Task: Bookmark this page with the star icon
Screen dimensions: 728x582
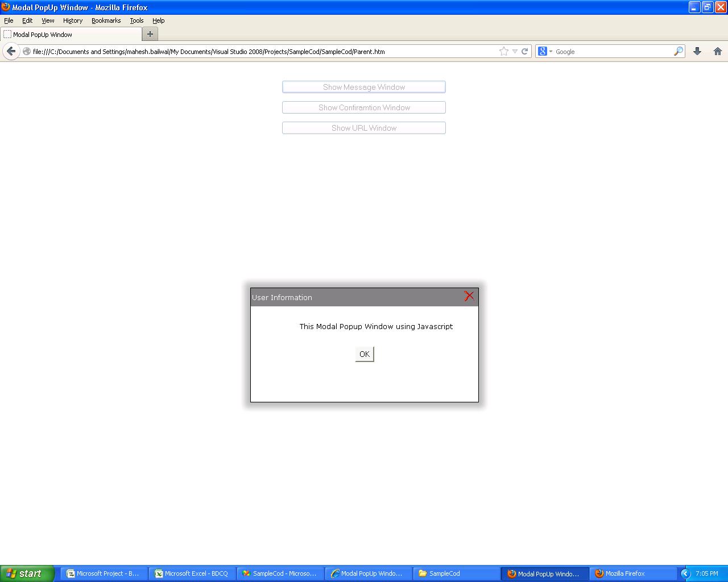Action: coord(504,51)
